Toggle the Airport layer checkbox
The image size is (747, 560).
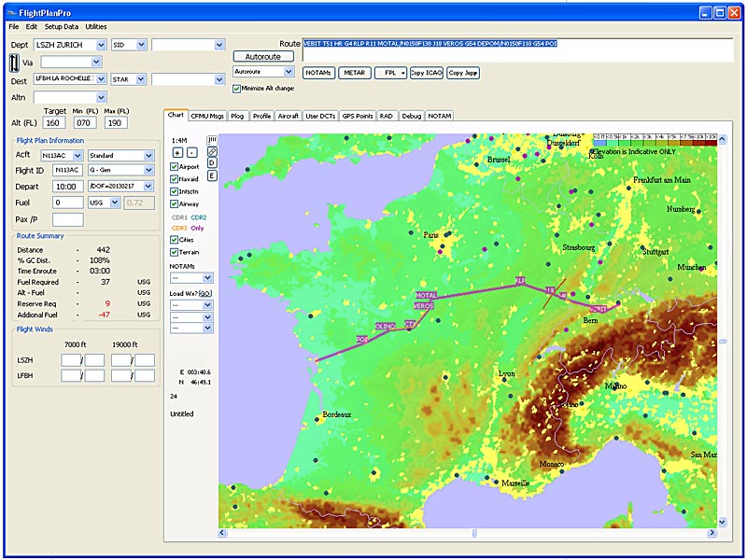tap(175, 167)
